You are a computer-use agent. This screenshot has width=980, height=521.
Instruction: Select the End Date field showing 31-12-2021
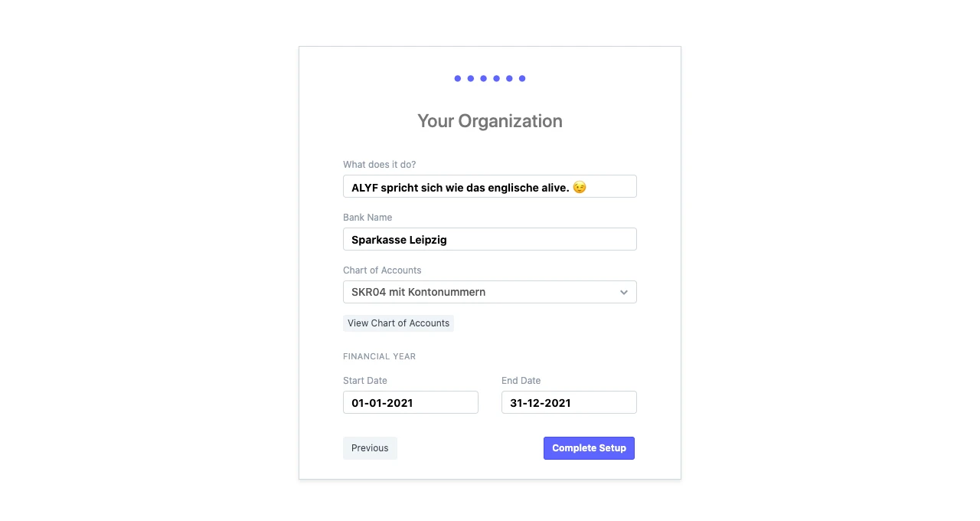(x=569, y=402)
